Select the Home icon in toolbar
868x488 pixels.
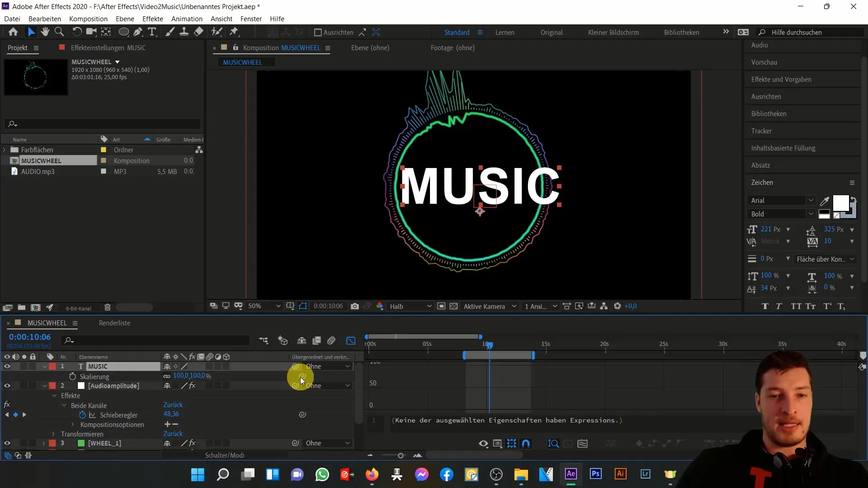13,32
